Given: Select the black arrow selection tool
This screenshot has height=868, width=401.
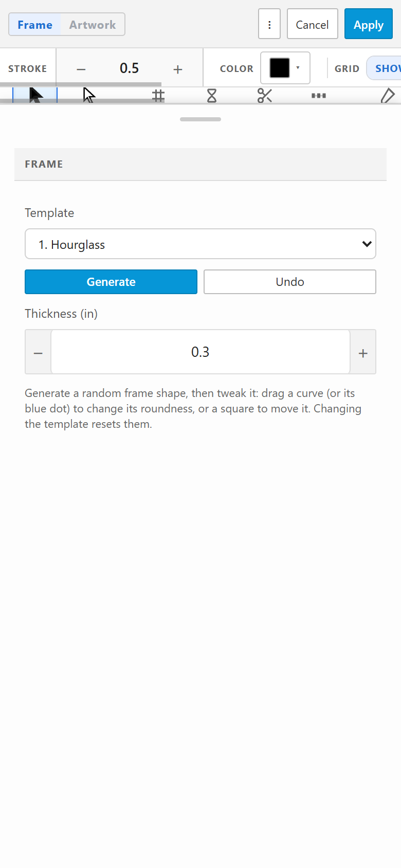Looking at the screenshot, I should (x=35, y=95).
